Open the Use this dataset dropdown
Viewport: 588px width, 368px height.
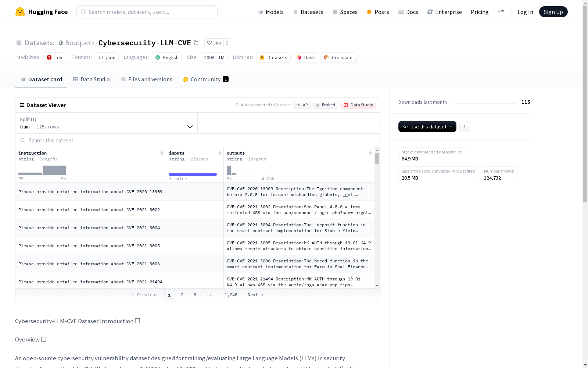pyautogui.click(x=427, y=127)
